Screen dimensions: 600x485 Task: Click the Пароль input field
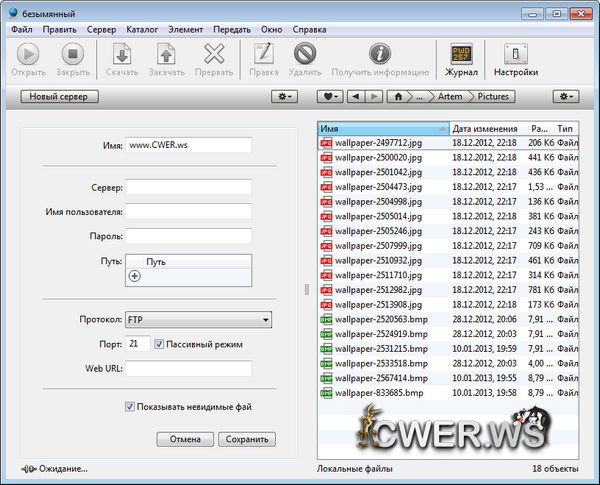click(x=189, y=236)
